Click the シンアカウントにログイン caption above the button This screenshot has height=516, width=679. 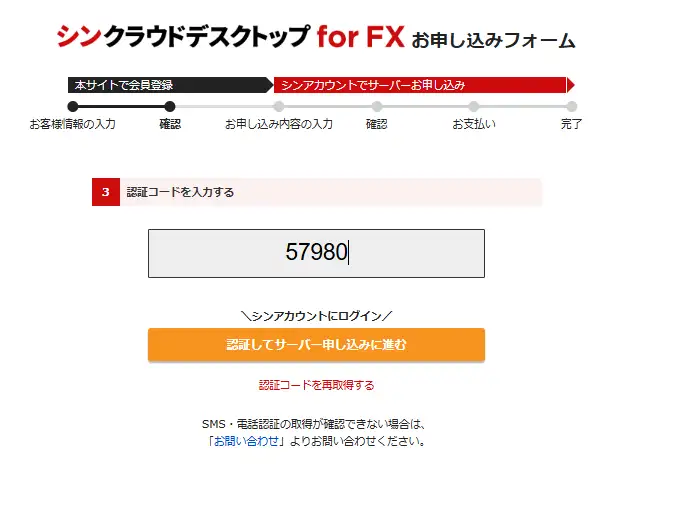(316, 316)
